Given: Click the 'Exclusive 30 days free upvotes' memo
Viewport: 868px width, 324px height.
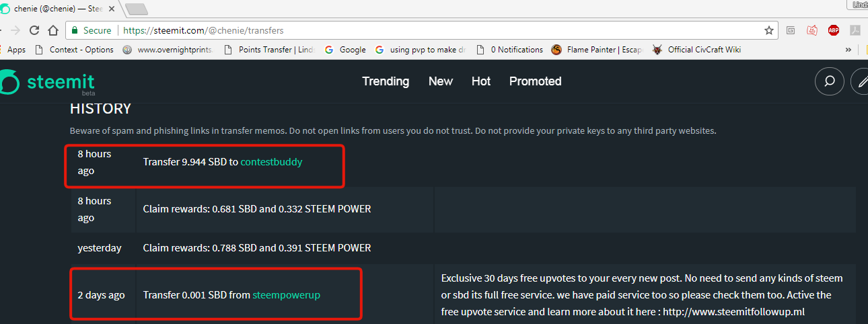Looking at the screenshot, I should tap(642, 295).
